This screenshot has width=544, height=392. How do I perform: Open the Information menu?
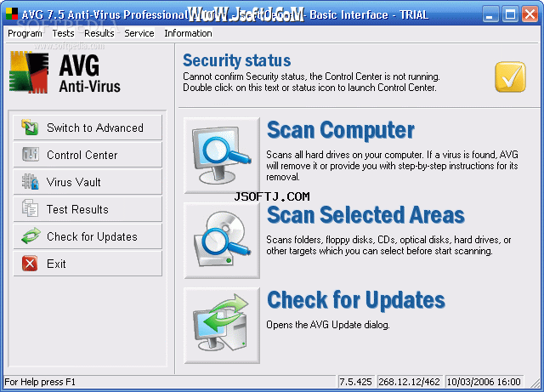[188, 33]
